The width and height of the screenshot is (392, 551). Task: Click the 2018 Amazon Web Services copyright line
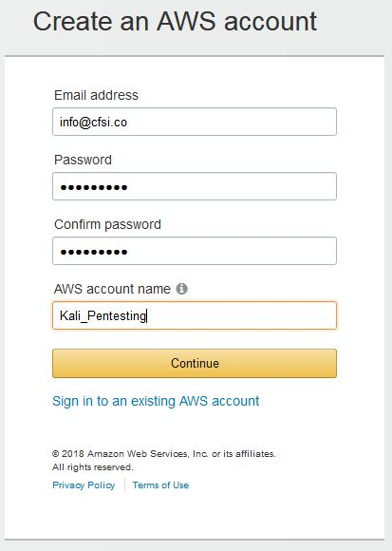(164, 454)
